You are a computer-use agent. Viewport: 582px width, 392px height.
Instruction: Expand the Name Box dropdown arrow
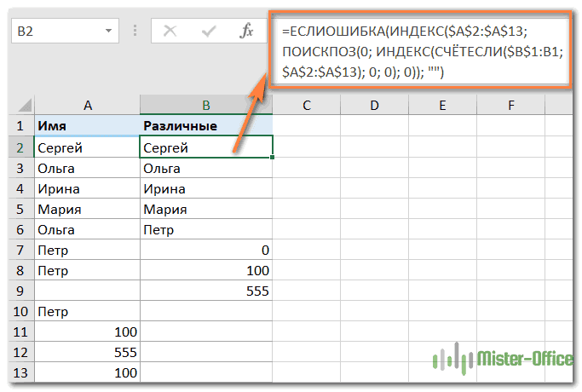(x=108, y=32)
